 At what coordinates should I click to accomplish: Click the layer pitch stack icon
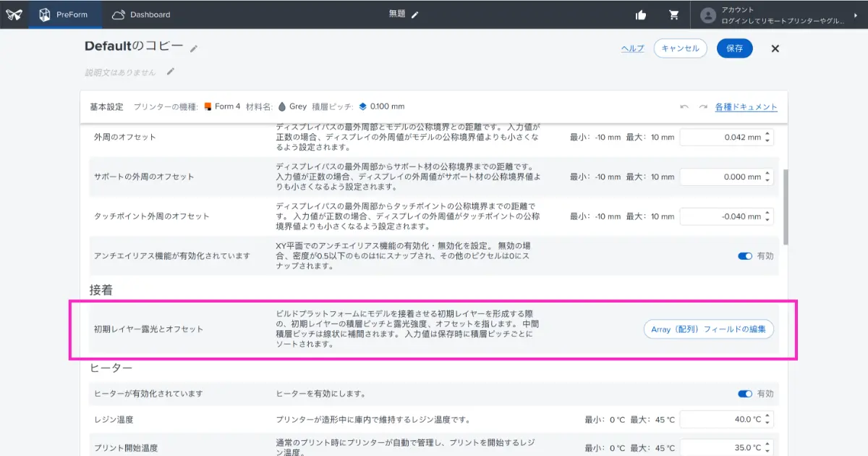(x=363, y=106)
